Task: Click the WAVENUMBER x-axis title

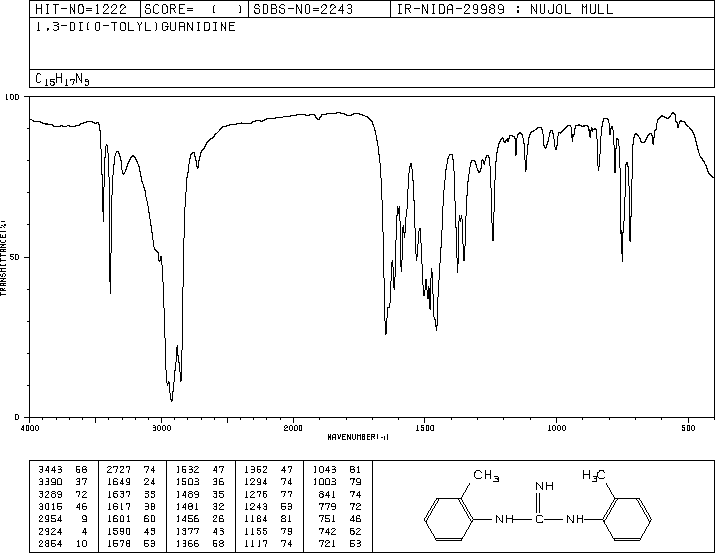Action: click(358, 437)
